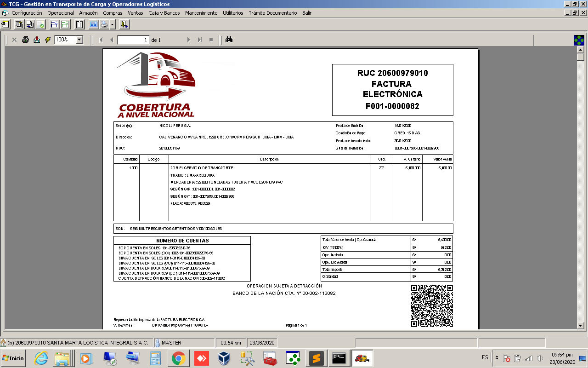Image resolution: width=588 pixels, height=368 pixels.
Task: Click the print report icon in viewer toolbar
Action: click(26, 40)
